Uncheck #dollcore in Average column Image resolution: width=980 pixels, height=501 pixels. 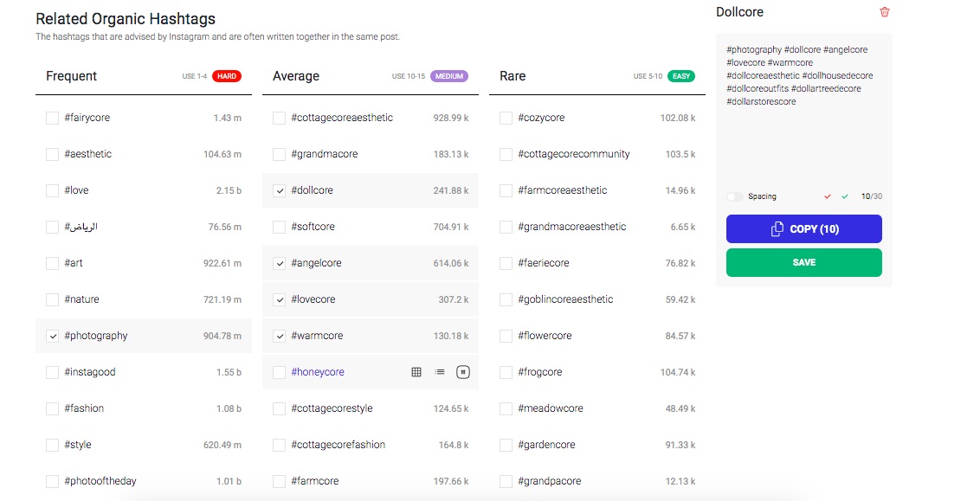click(278, 189)
